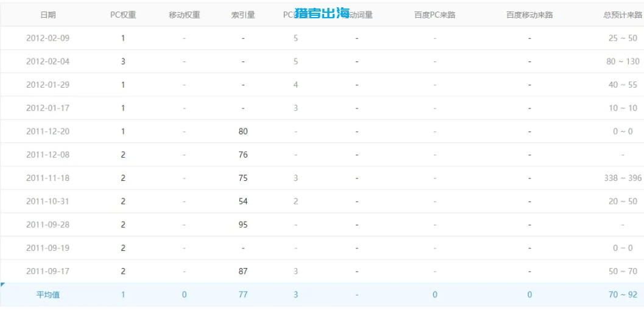Click 索引量 value 75
The height and width of the screenshot is (310, 644).
point(243,178)
